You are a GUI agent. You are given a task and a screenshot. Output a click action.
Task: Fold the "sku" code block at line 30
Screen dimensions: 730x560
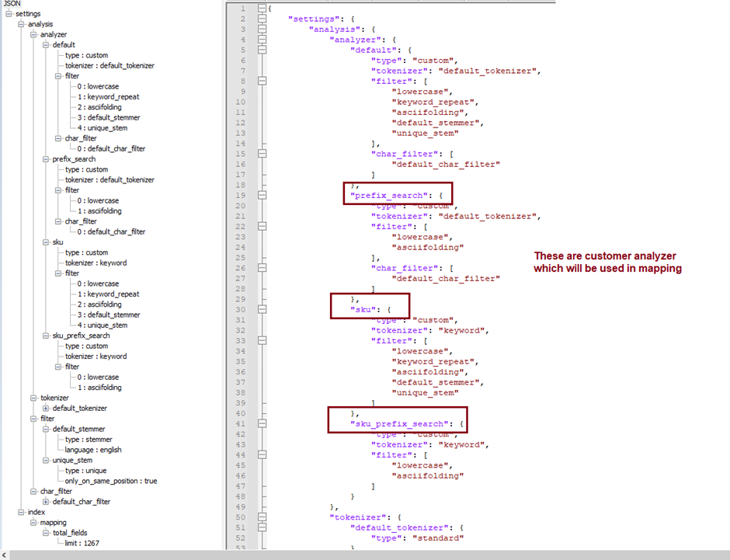tap(262, 309)
